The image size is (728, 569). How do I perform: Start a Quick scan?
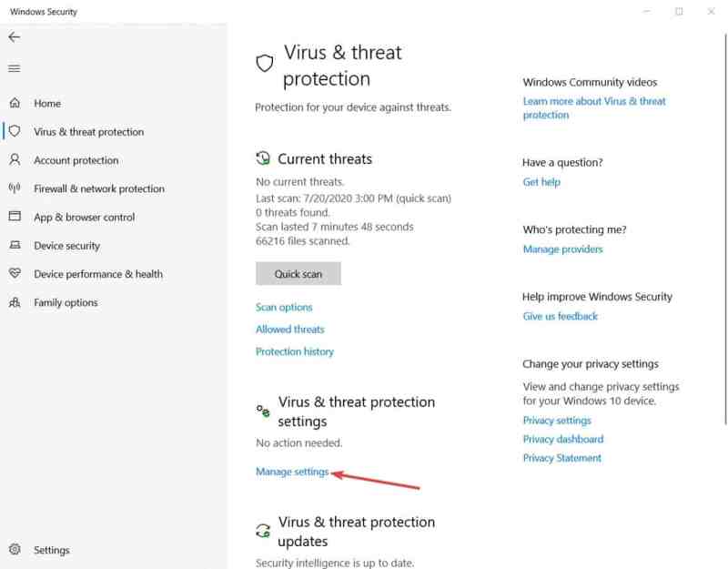click(298, 274)
